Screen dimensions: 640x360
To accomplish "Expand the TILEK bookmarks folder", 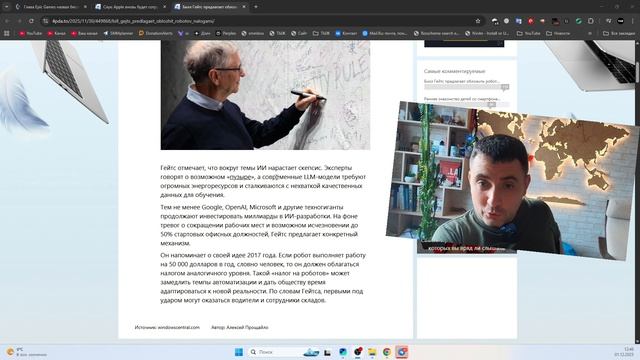I will tap(321, 33).
